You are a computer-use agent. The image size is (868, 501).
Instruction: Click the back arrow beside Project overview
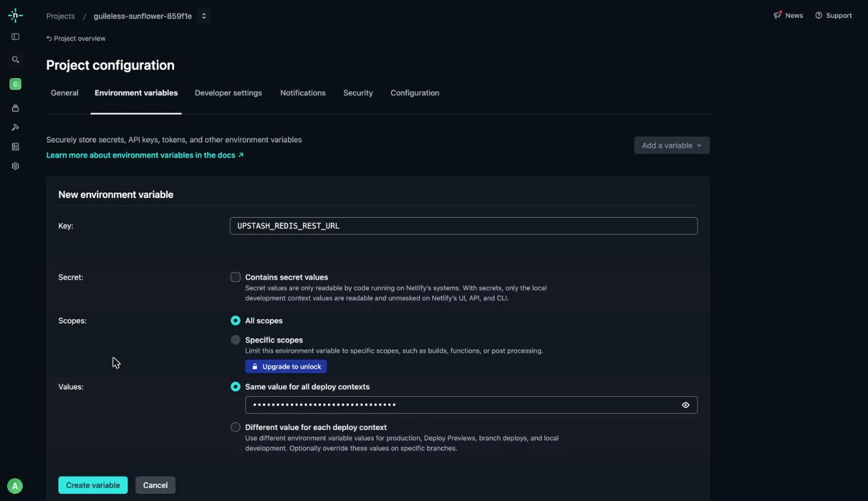pos(49,39)
